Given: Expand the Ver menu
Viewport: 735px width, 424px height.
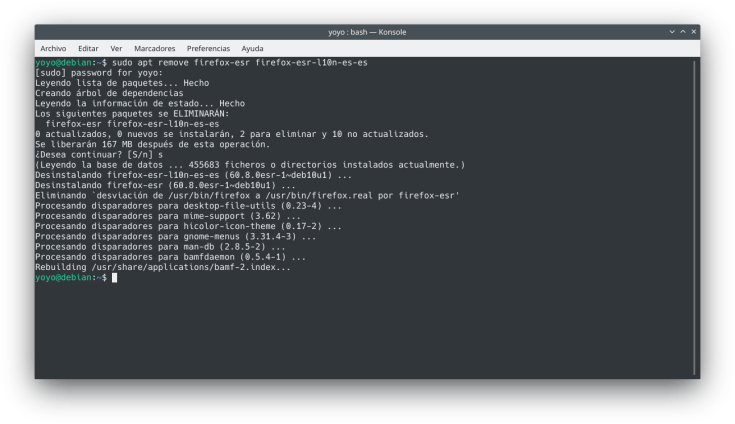Looking at the screenshot, I should [x=116, y=48].
